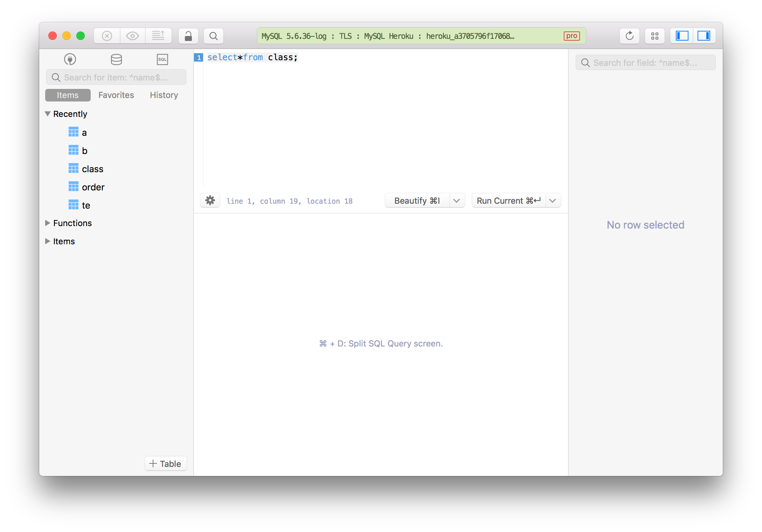The height and width of the screenshot is (532, 762).
Task: Click the security/lock icon
Action: [189, 36]
